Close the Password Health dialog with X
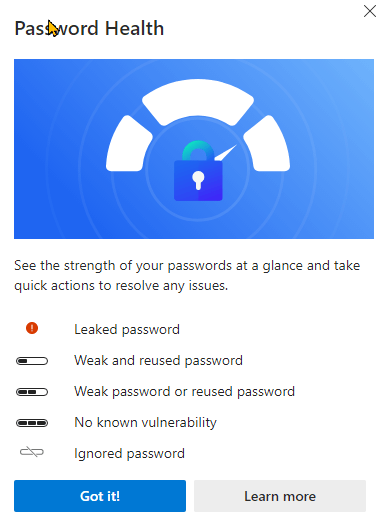 (370, 11)
